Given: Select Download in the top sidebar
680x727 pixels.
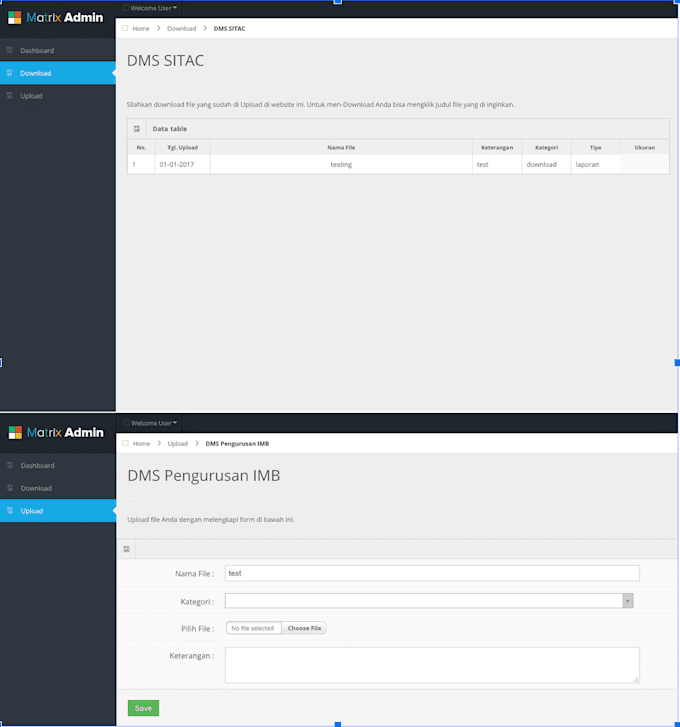Looking at the screenshot, I should point(58,73).
